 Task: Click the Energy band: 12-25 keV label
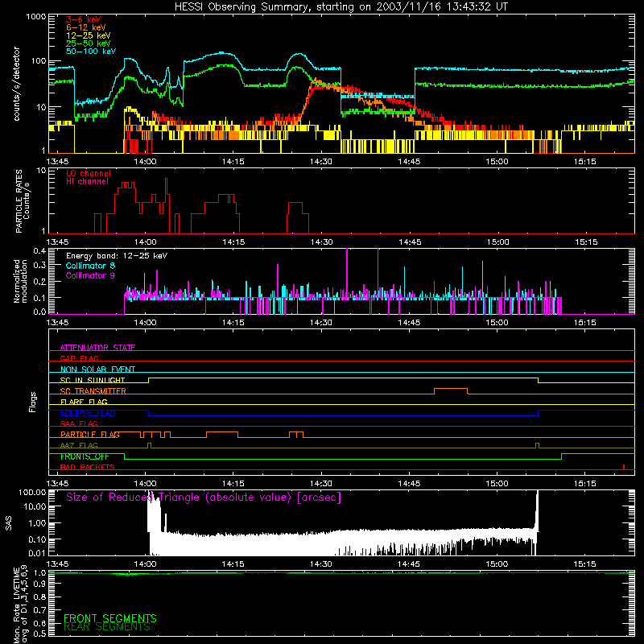pyautogui.click(x=117, y=256)
